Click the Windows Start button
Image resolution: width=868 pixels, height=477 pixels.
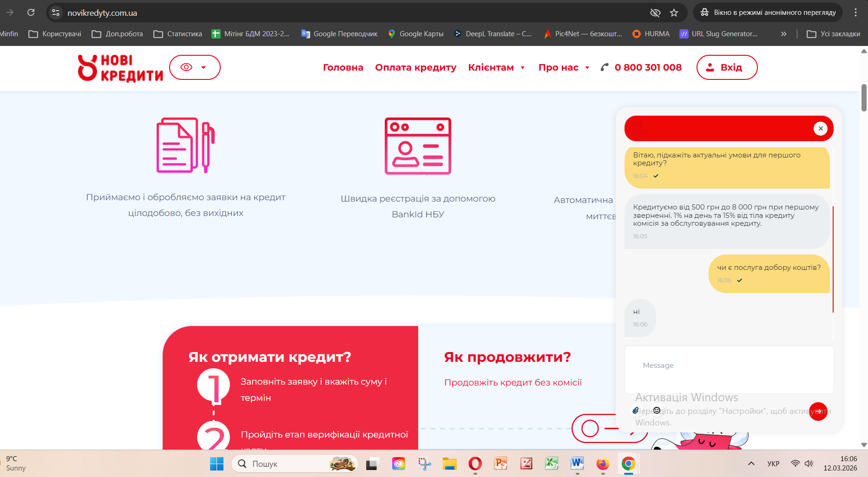pos(217,464)
